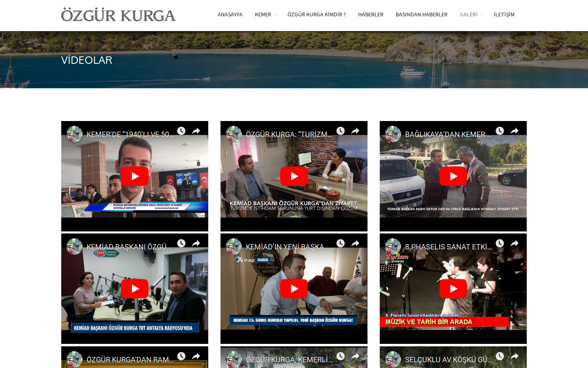Expand the KEMER menu dropdown arrow
This screenshot has height=368, width=588.
[x=276, y=15]
